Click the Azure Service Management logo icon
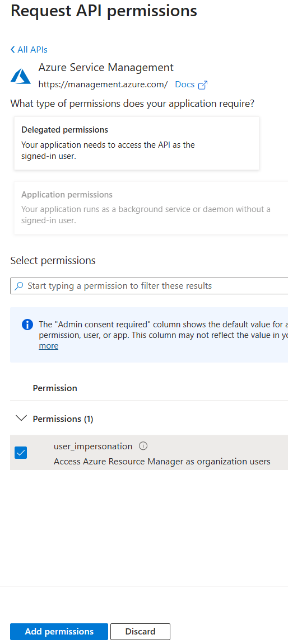 [x=21, y=77]
